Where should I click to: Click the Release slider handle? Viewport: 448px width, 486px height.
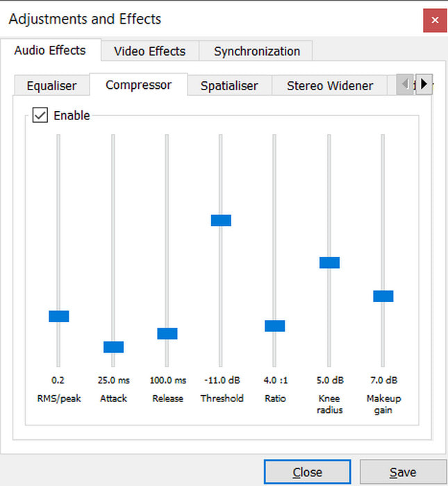(167, 333)
